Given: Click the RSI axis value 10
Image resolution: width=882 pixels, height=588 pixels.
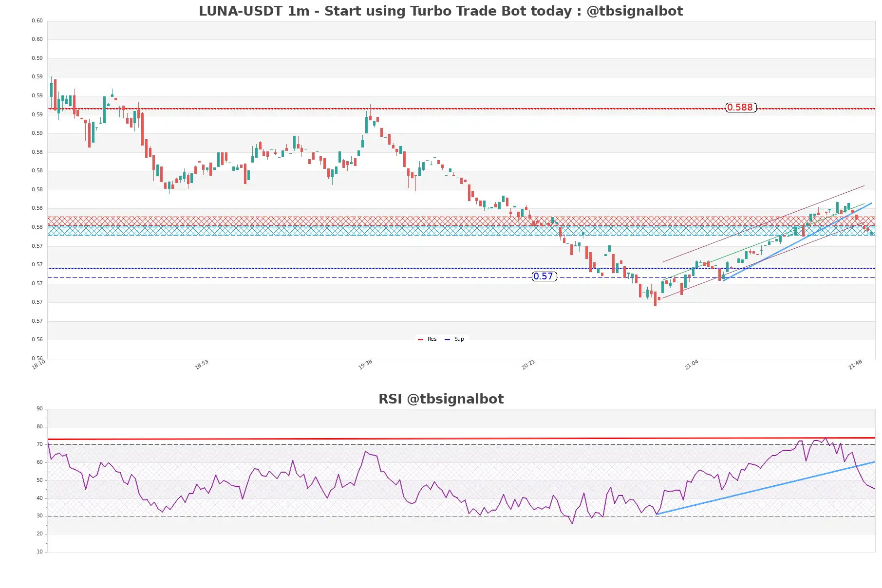Looking at the screenshot, I should point(39,551).
